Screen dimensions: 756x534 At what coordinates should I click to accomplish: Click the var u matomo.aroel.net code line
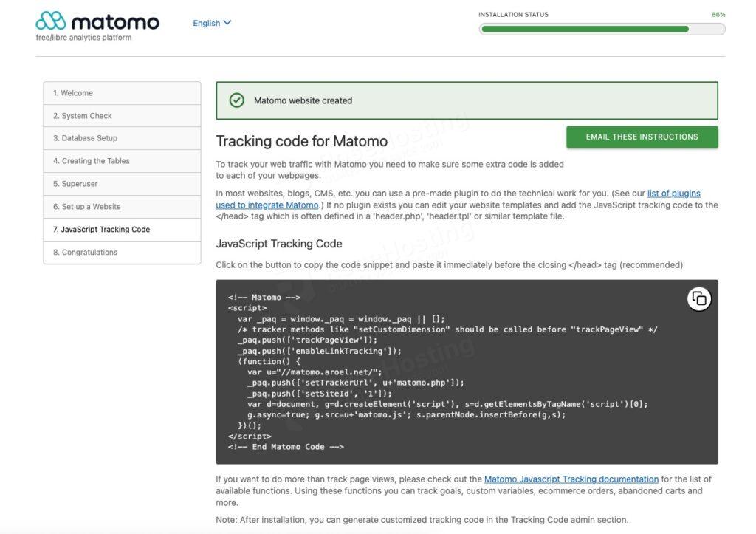click(315, 372)
